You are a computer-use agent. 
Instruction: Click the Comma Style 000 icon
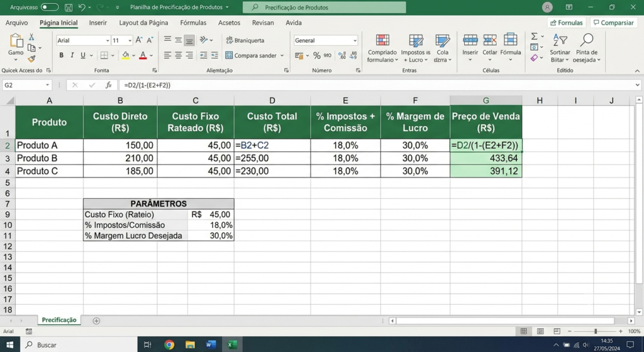pyautogui.click(x=327, y=55)
